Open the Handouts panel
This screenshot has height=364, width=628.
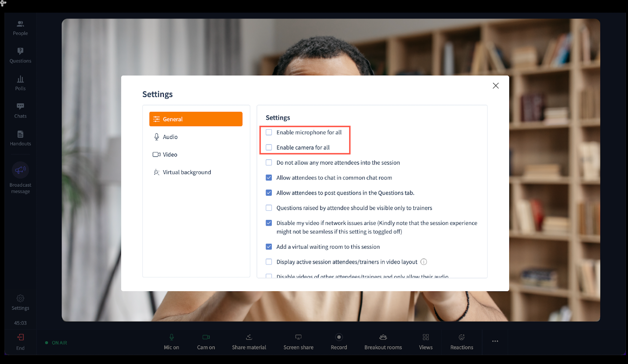20,138
